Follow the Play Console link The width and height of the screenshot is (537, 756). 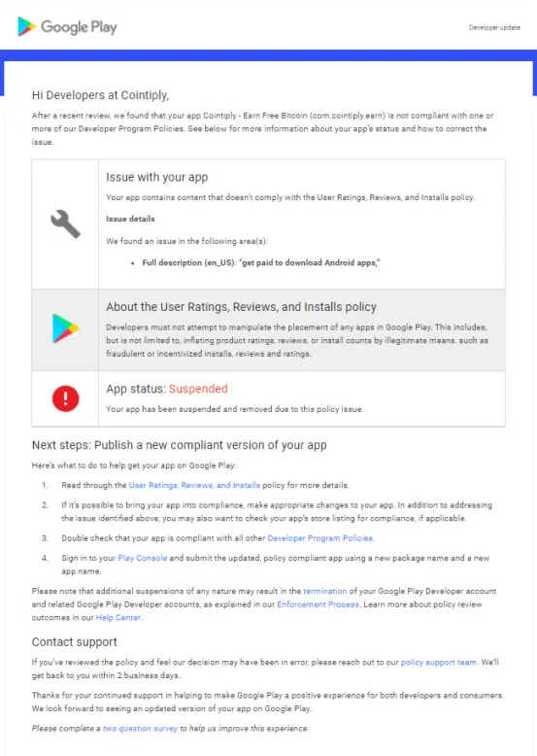(143, 558)
